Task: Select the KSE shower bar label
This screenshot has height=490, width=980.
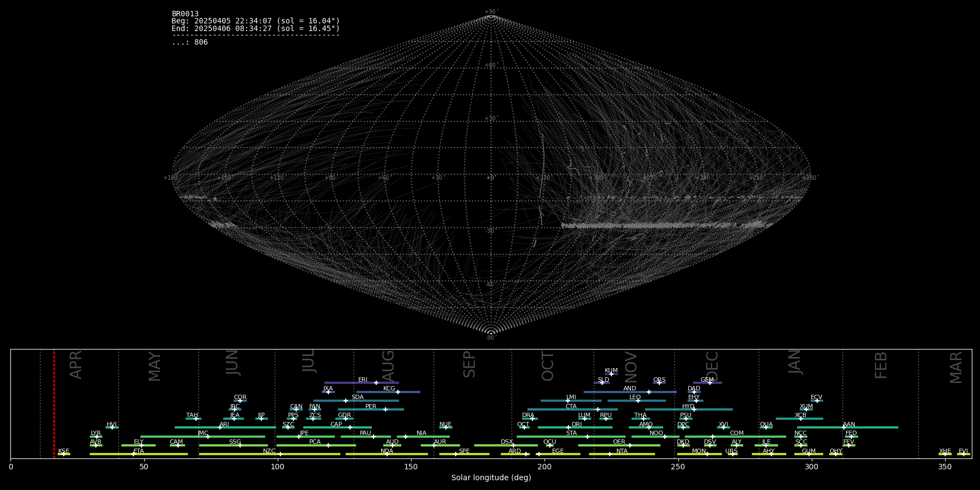Action: pos(64,451)
